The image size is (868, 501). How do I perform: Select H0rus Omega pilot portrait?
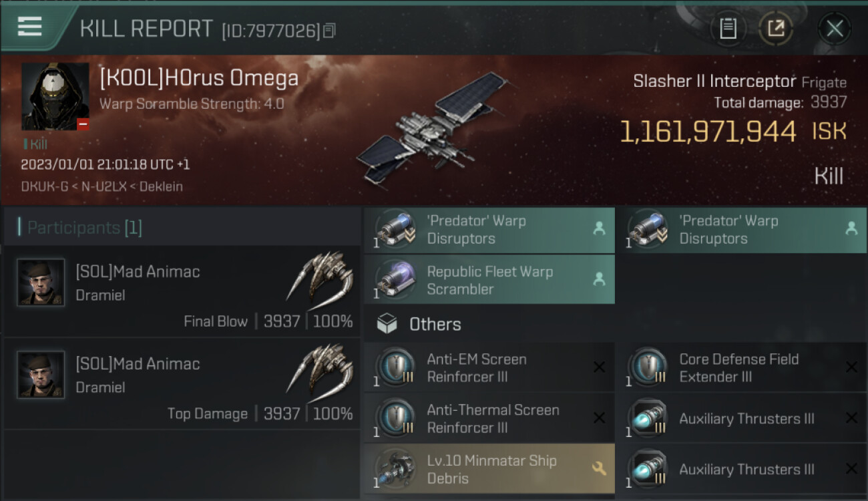click(55, 97)
